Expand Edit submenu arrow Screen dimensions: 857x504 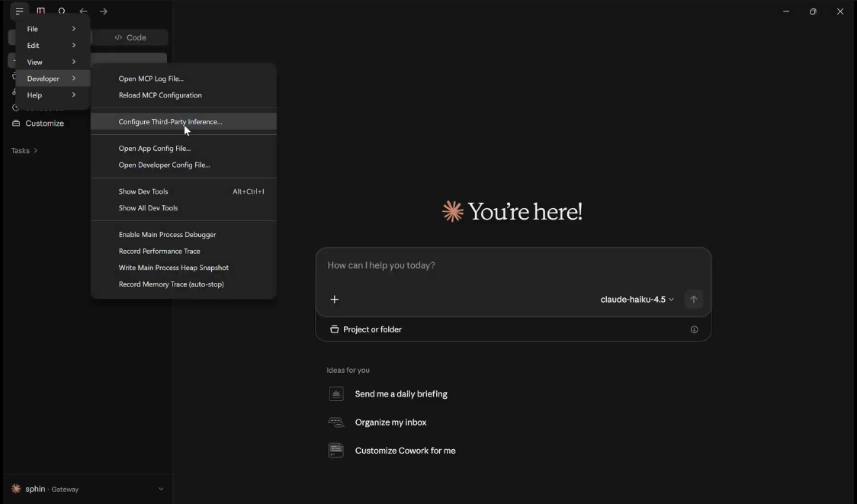pyautogui.click(x=74, y=45)
